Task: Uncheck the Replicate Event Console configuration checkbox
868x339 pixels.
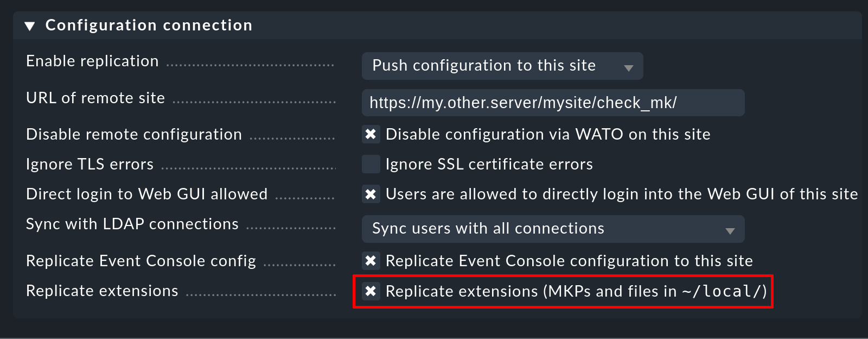Action: [371, 261]
